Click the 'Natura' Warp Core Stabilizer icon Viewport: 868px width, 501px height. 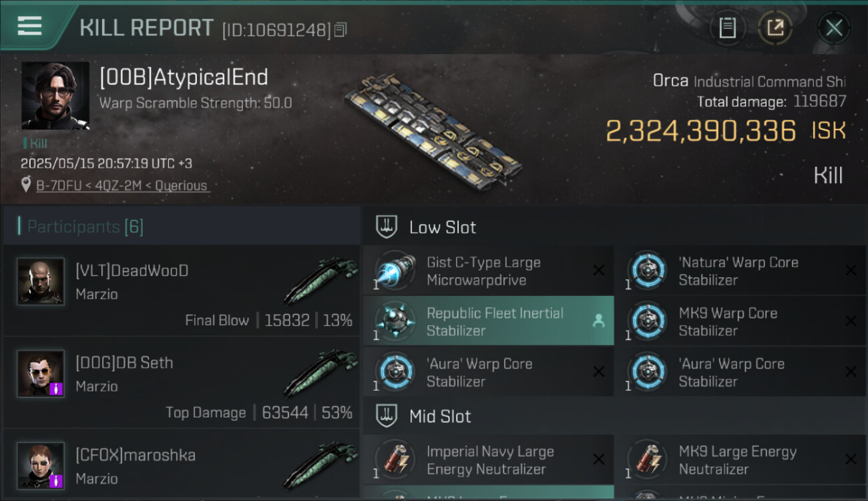click(646, 271)
